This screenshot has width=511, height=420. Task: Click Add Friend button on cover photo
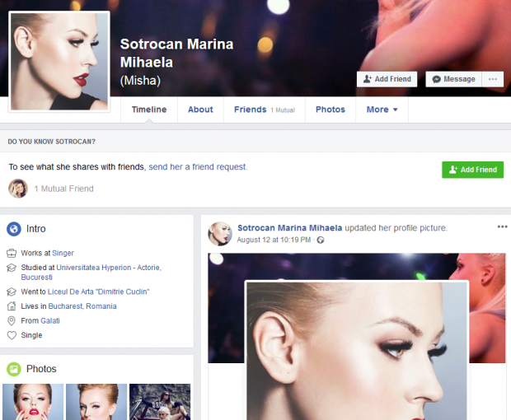click(387, 79)
